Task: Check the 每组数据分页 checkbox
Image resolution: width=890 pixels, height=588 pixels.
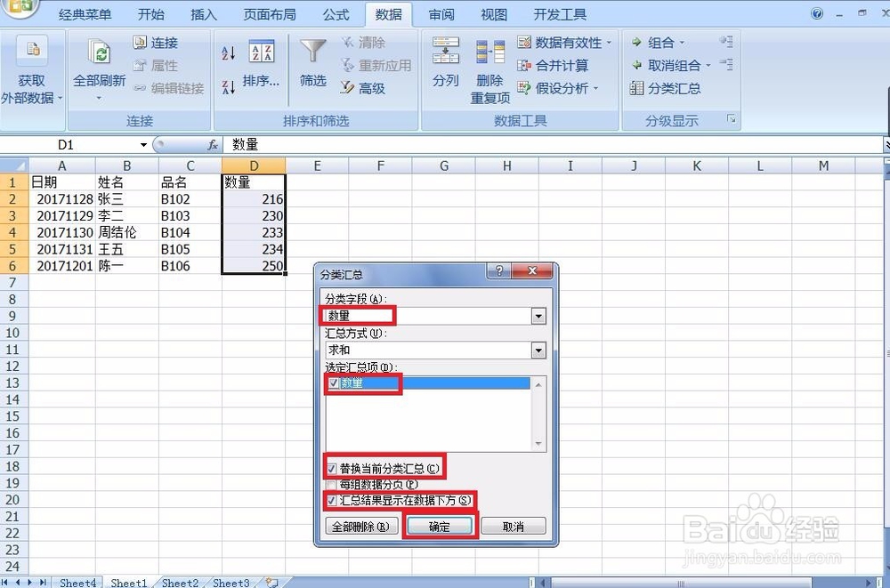Action: click(x=334, y=484)
